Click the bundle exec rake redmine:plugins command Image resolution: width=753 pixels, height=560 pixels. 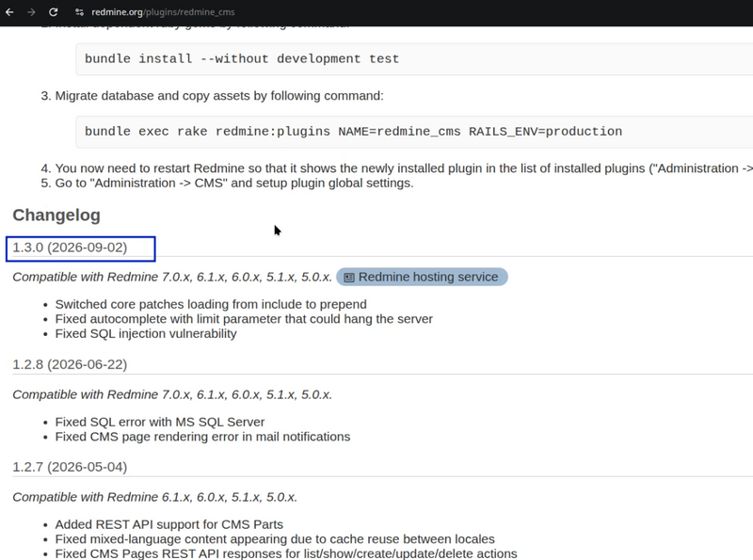coord(354,131)
